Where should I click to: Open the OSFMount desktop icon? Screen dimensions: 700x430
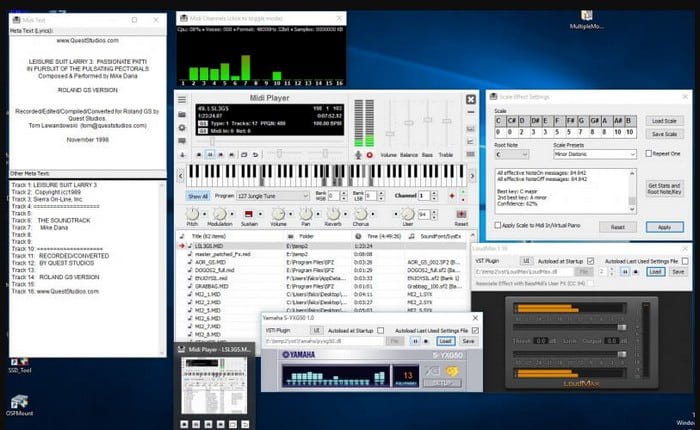tap(19, 405)
